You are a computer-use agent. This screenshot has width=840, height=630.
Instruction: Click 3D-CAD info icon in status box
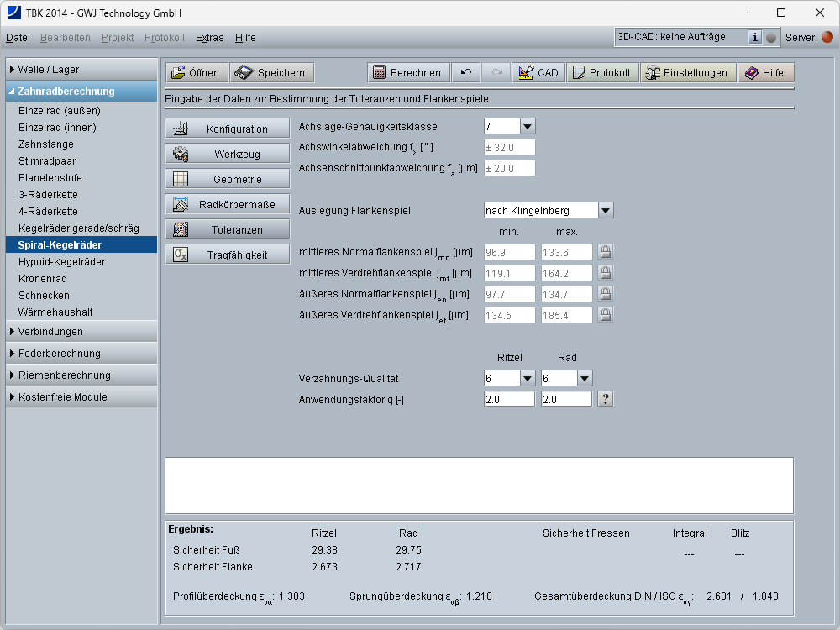pyautogui.click(x=754, y=38)
